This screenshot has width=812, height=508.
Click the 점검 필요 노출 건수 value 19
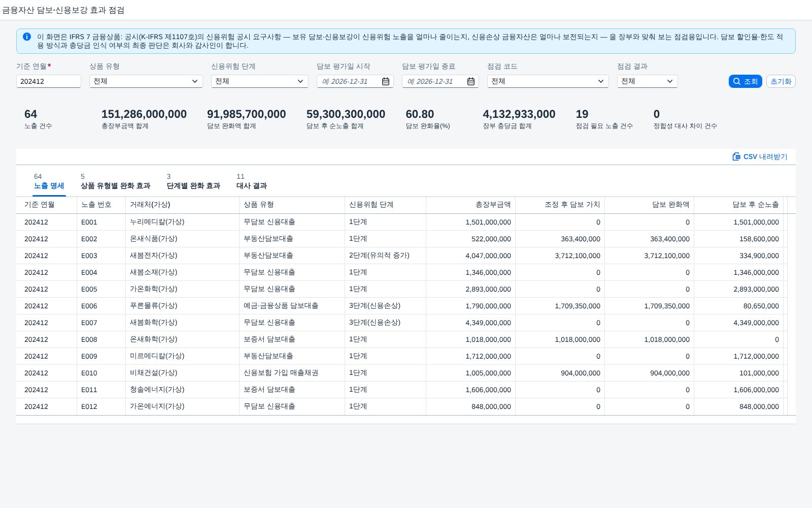pos(582,114)
